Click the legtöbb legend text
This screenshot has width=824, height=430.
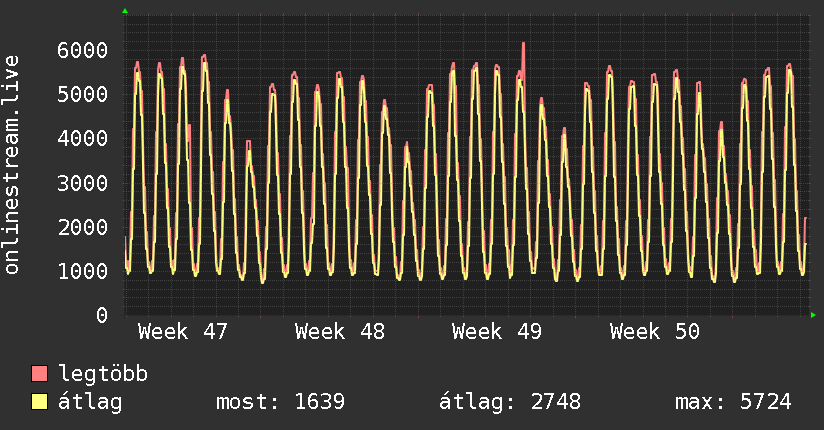pos(103,375)
